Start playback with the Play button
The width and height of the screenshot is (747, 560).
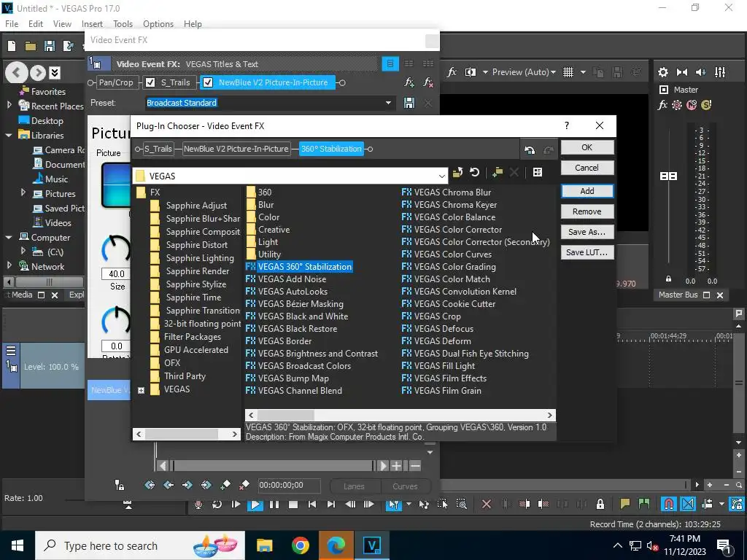pos(255,505)
